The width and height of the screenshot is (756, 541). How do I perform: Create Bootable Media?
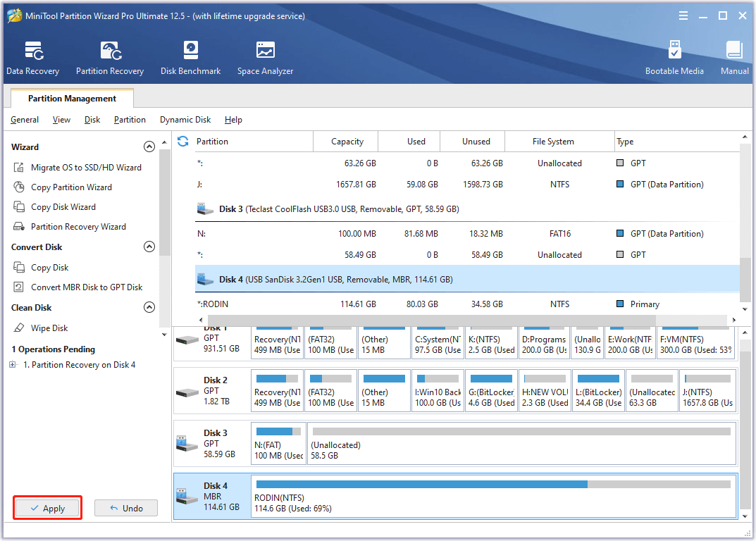pyautogui.click(x=674, y=58)
